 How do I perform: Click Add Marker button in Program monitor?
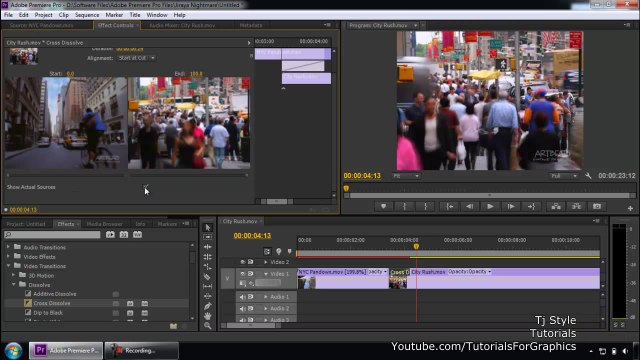pos(383,207)
